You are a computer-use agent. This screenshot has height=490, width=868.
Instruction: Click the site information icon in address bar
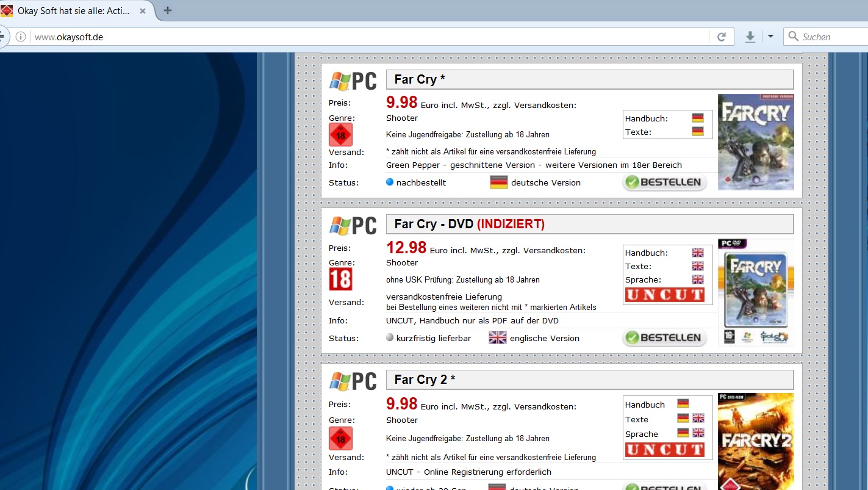coord(21,37)
